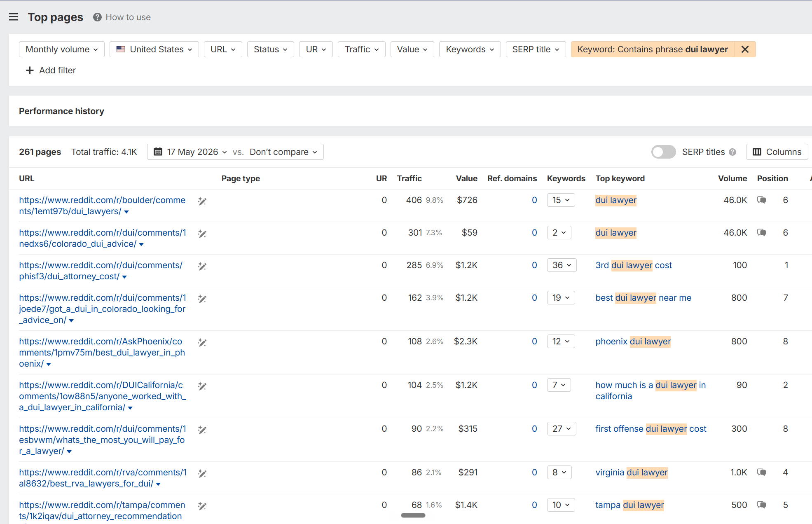Click SERP features icon in tampa dui lawyer row
This screenshot has height=524, width=812.
762,505
